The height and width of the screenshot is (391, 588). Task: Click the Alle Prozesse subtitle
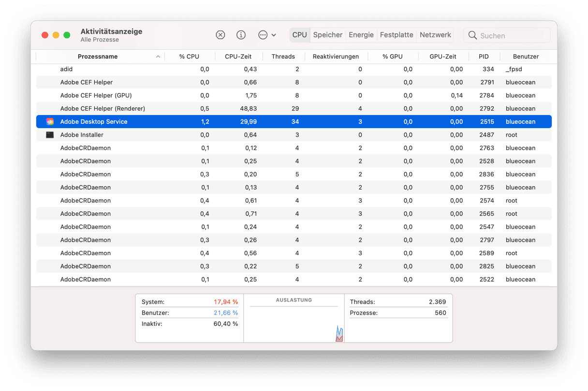[100, 40]
